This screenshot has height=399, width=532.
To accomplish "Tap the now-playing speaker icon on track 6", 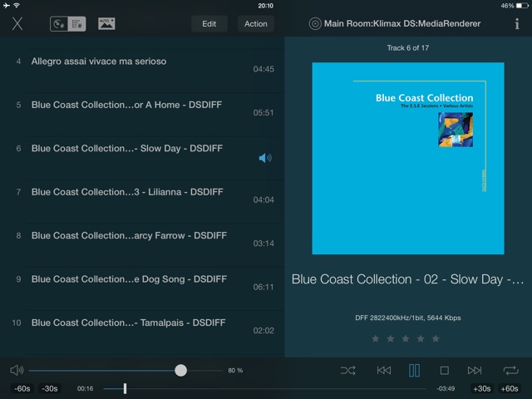I will click(265, 158).
